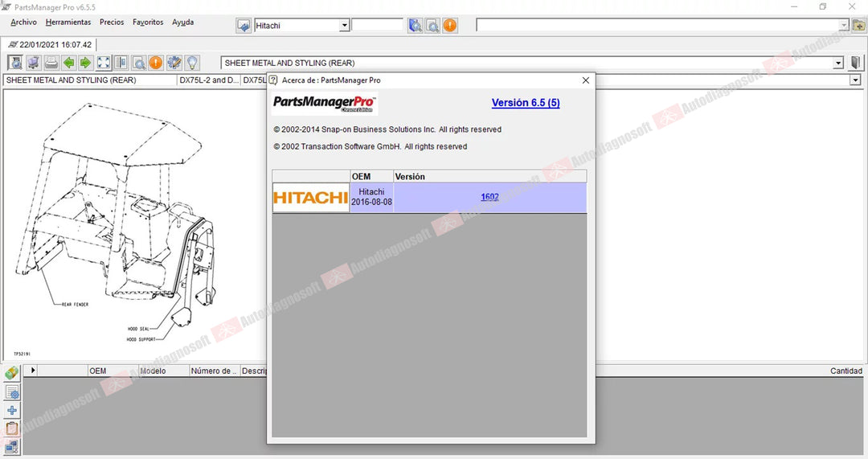Screen dimensions: 868x459
Task: Open the shopping cart icon
Action: (34, 63)
